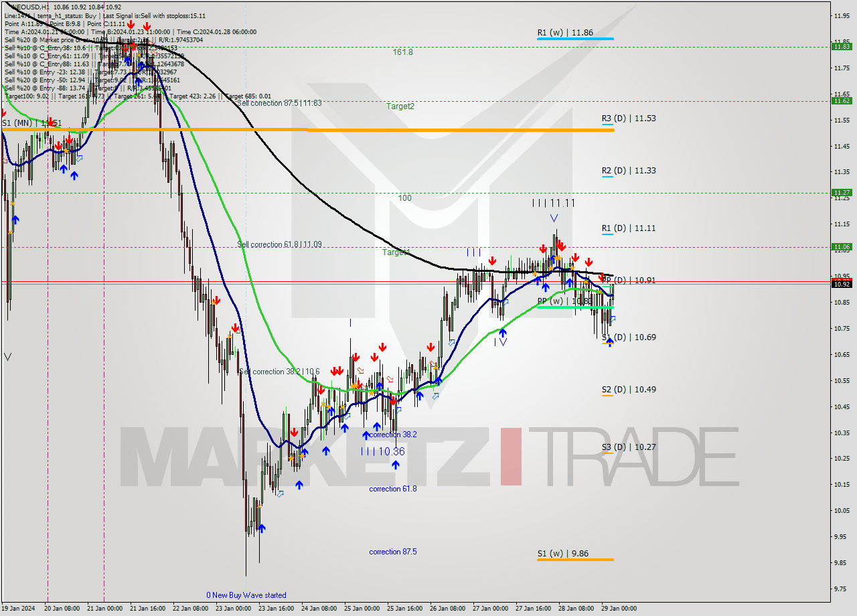Select the R1 (w) | 11.86 pivot label
The width and height of the screenshot is (857, 616).
(565, 32)
